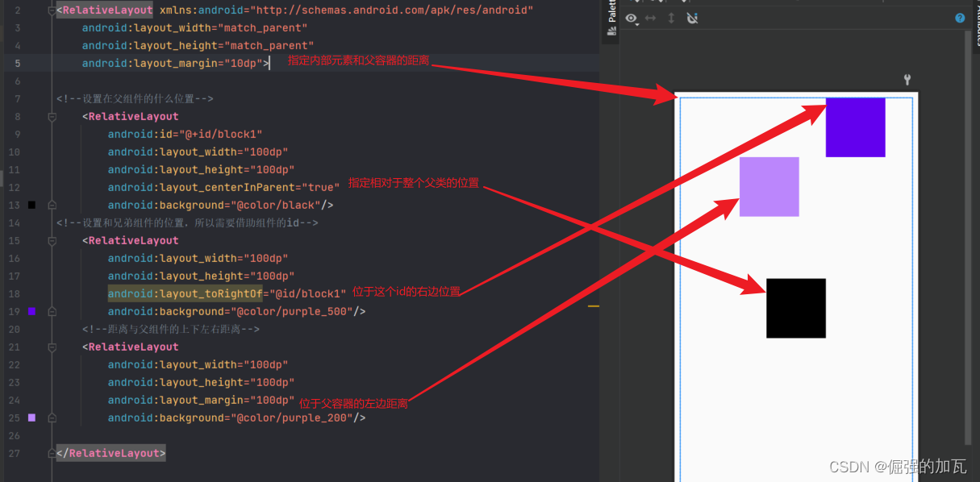
Task: Open the blue help question mark icon
Action: (x=960, y=18)
